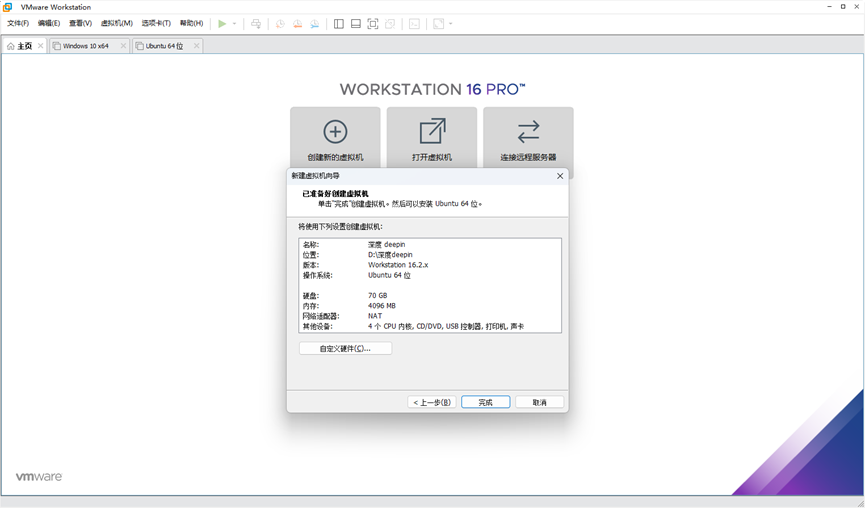Close the 主页 tab
865x508 pixels.
pyautogui.click(x=40, y=46)
